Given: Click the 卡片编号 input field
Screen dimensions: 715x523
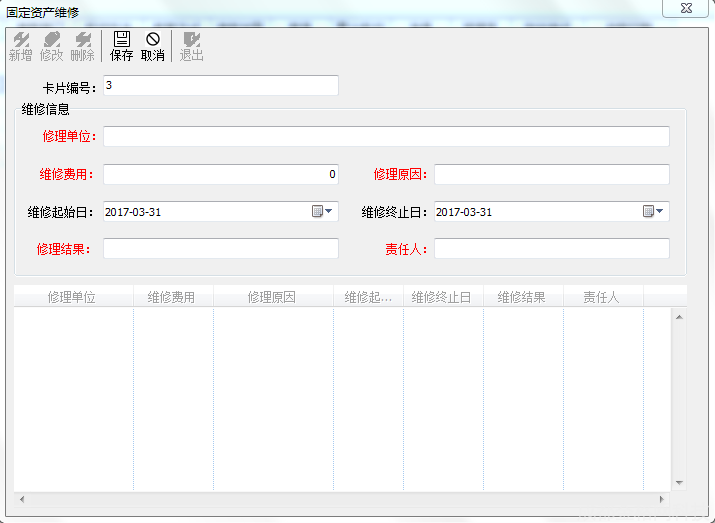Looking at the screenshot, I should (x=220, y=86).
